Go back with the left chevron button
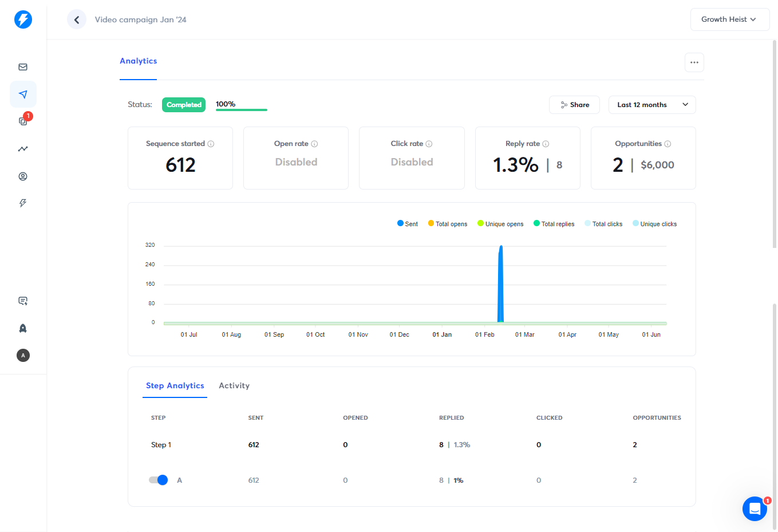778x532 pixels. tap(77, 19)
